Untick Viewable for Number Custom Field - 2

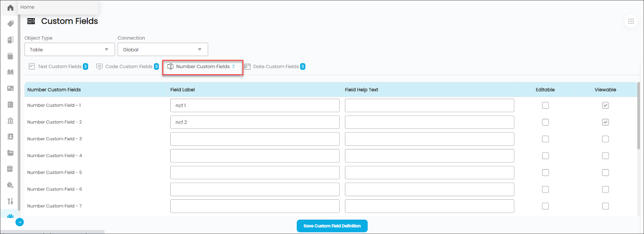[x=605, y=122]
